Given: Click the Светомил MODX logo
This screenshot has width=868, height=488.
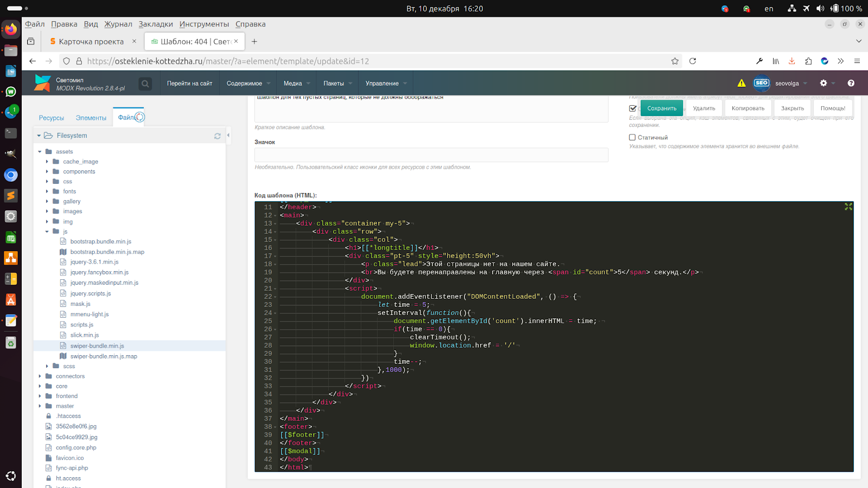Looking at the screenshot, I should (x=42, y=83).
